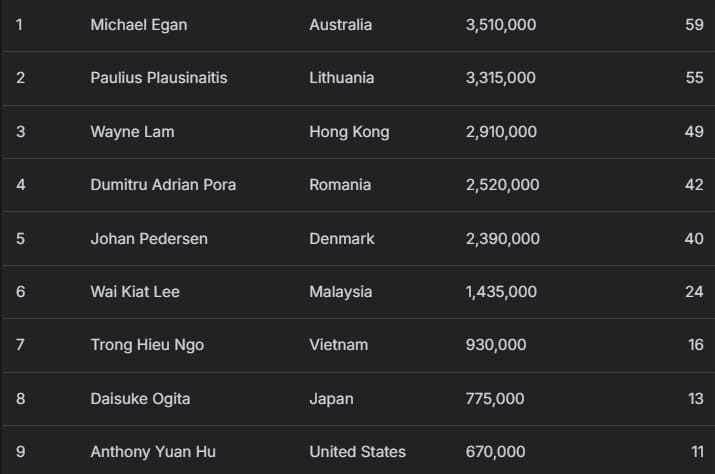Screen dimensions: 715x474
Task: Select the Romania country cell
Action: point(340,185)
